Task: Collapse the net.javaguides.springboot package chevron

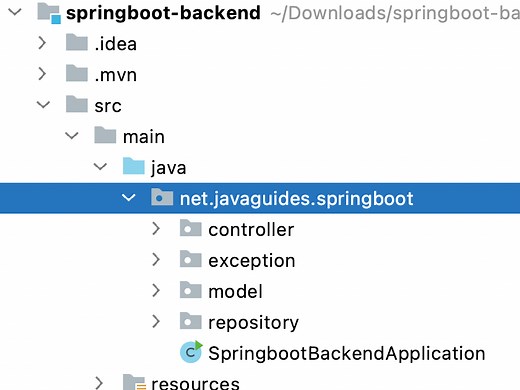Action: (129, 198)
